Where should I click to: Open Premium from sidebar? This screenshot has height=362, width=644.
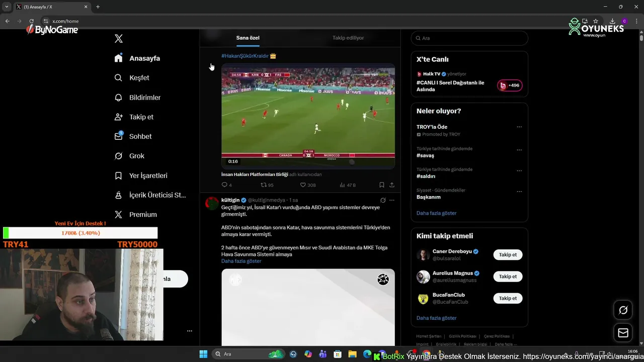click(135, 214)
